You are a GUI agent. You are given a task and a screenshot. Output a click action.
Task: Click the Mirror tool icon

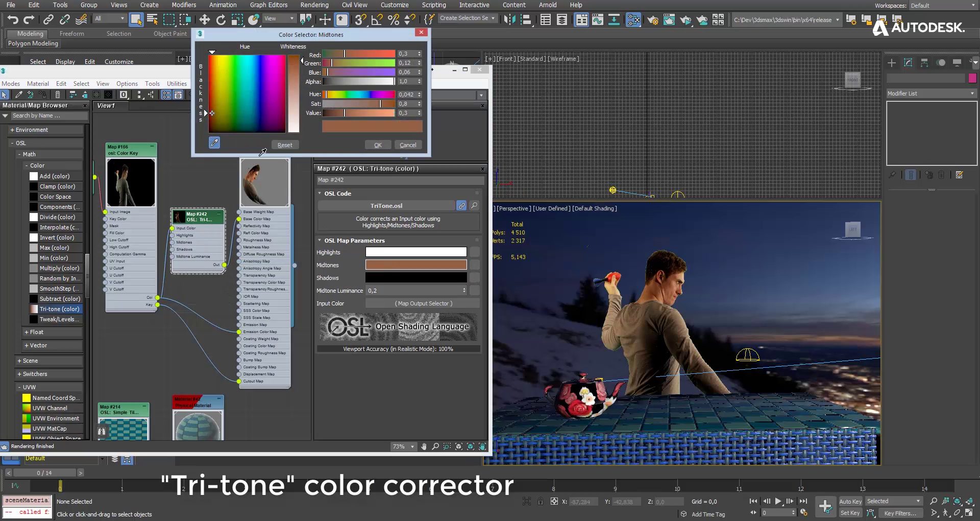pos(509,20)
